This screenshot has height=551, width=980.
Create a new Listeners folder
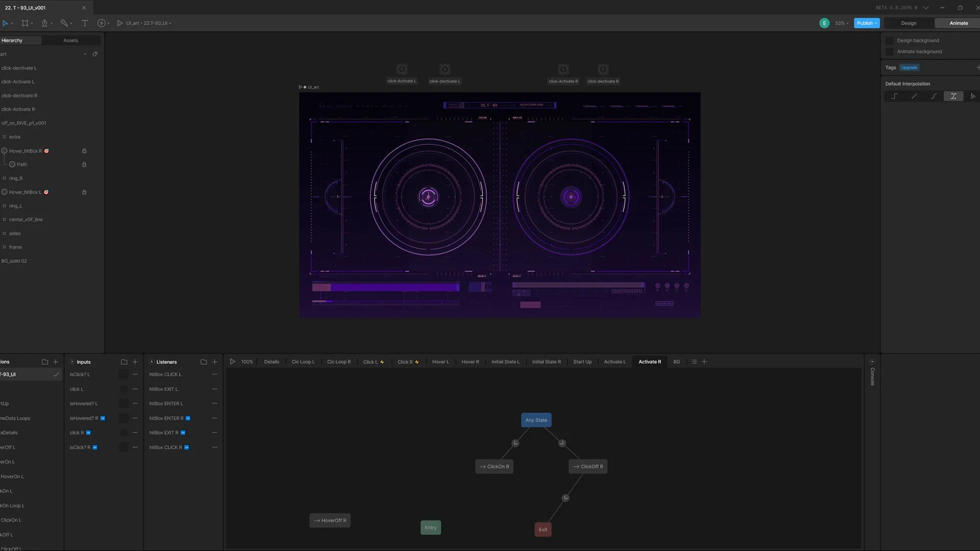[x=204, y=362]
